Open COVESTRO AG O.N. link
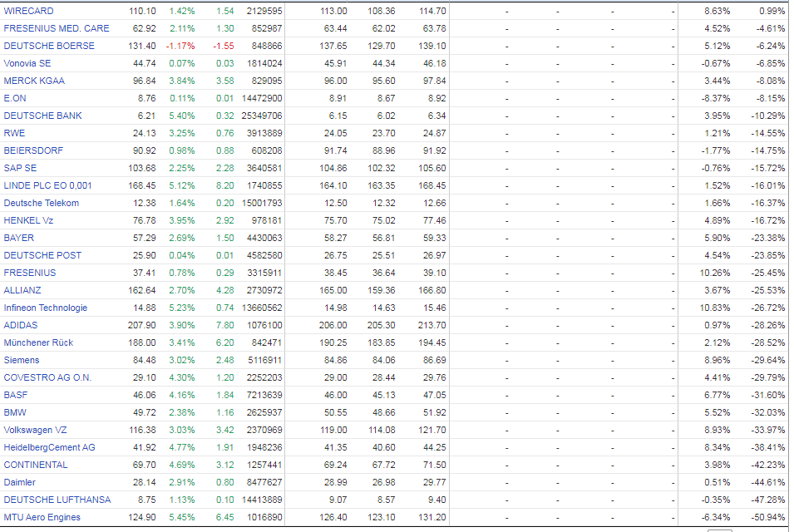 47,377
